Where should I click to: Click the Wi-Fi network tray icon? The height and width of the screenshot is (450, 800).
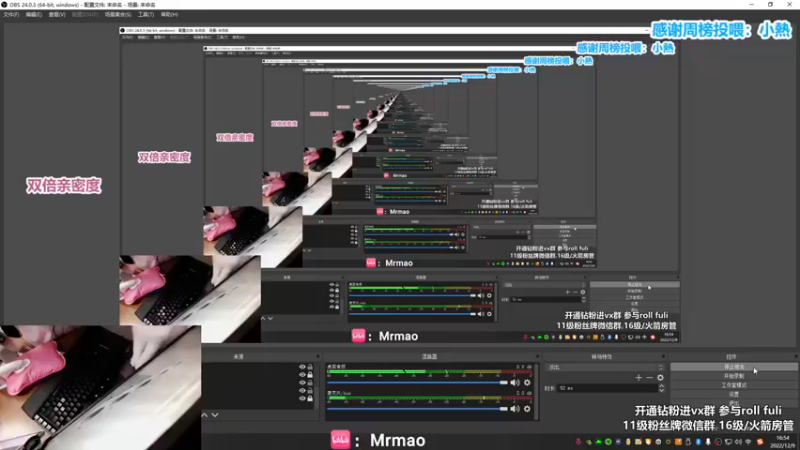pyautogui.click(x=748, y=442)
